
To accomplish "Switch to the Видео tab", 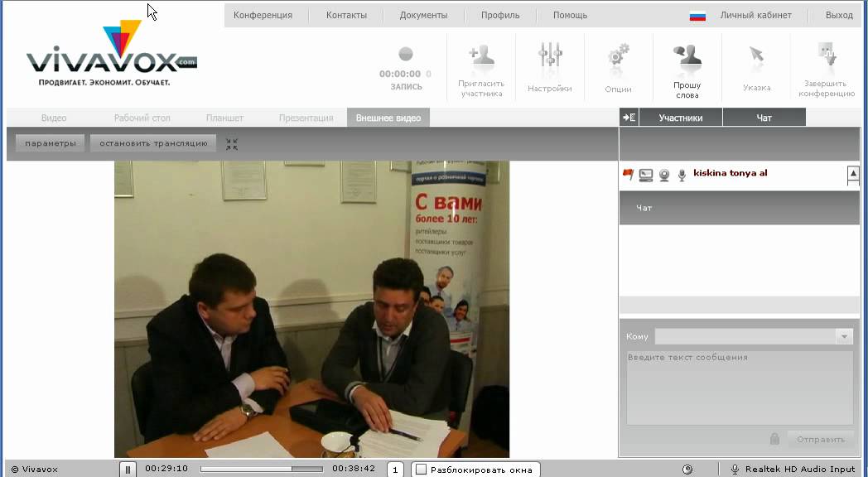I will click(x=54, y=118).
